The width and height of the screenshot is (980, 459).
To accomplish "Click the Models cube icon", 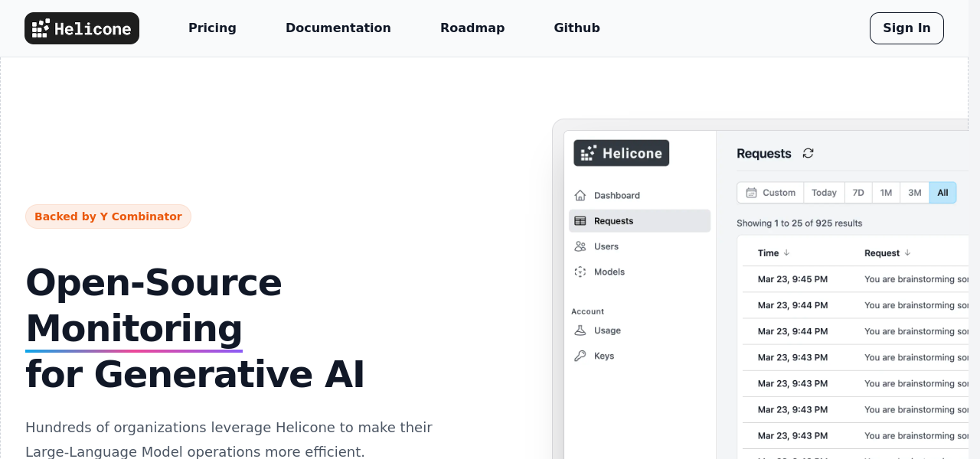I will point(580,272).
